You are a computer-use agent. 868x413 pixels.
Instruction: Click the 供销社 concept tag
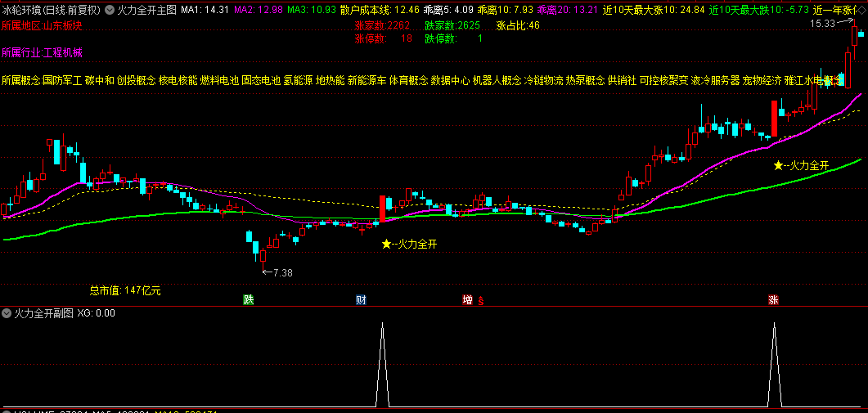point(623,80)
